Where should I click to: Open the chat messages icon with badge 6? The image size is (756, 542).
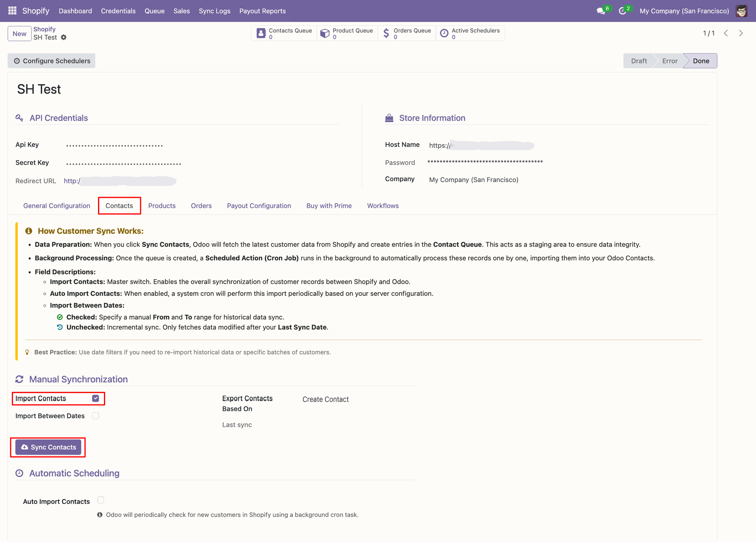(x=601, y=11)
